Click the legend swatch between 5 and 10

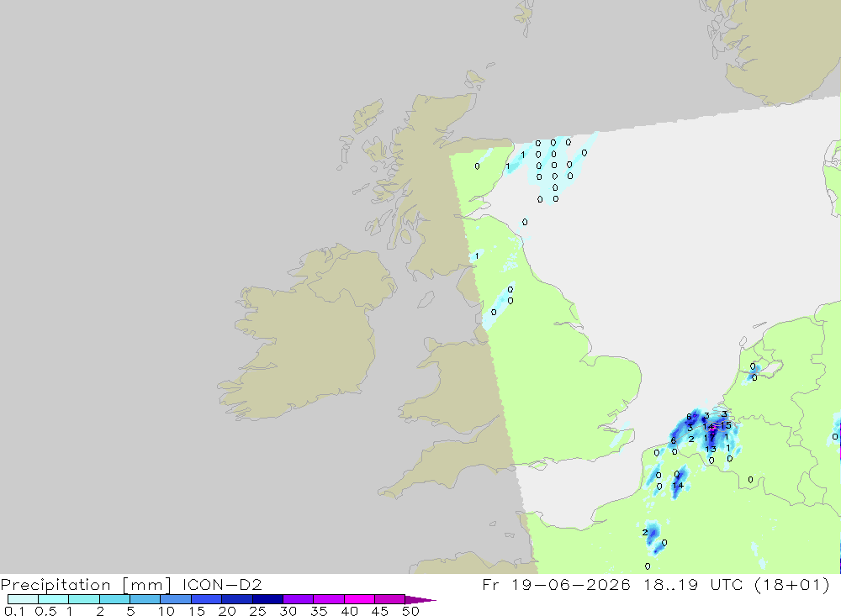tap(145, 599)
